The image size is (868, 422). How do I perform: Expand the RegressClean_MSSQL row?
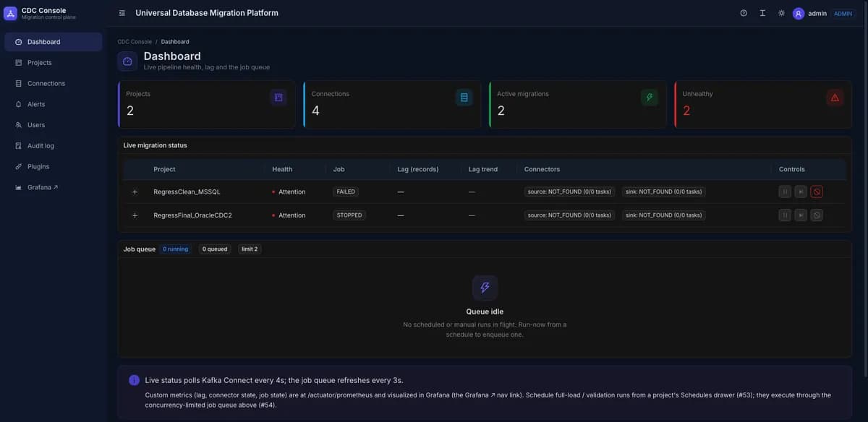pyautogui.click(x=135, y=192)
